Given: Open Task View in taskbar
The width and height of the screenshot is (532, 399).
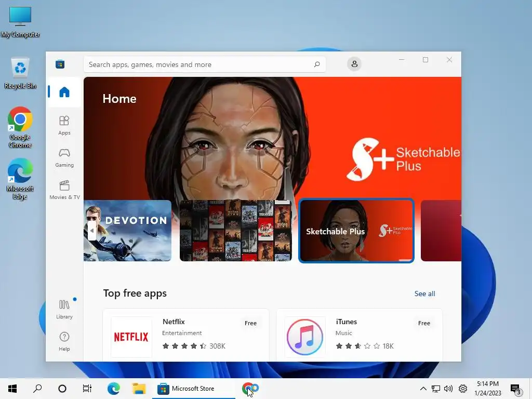Looking at the screenshot, I should 87,389.
